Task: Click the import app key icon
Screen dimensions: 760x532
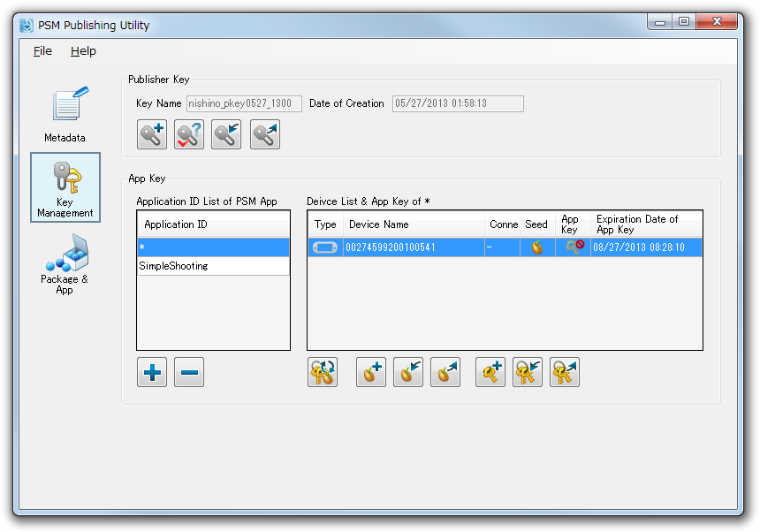Action: click(528, 373)
